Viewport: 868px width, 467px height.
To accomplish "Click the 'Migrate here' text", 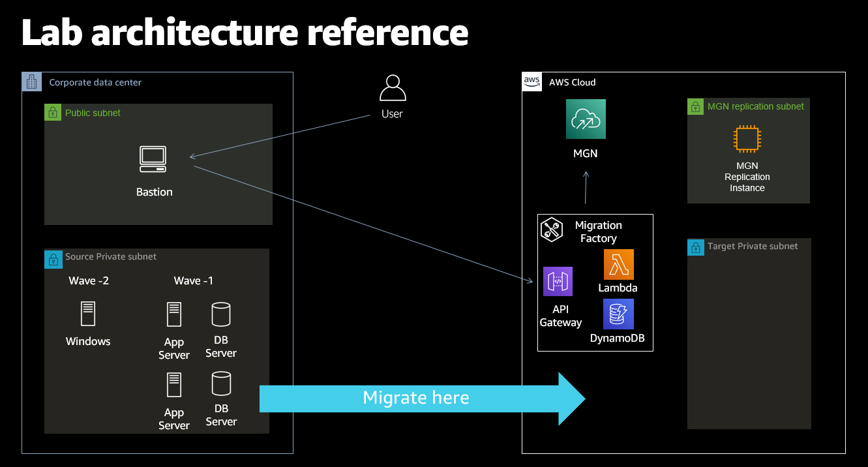I will (416, 397).
